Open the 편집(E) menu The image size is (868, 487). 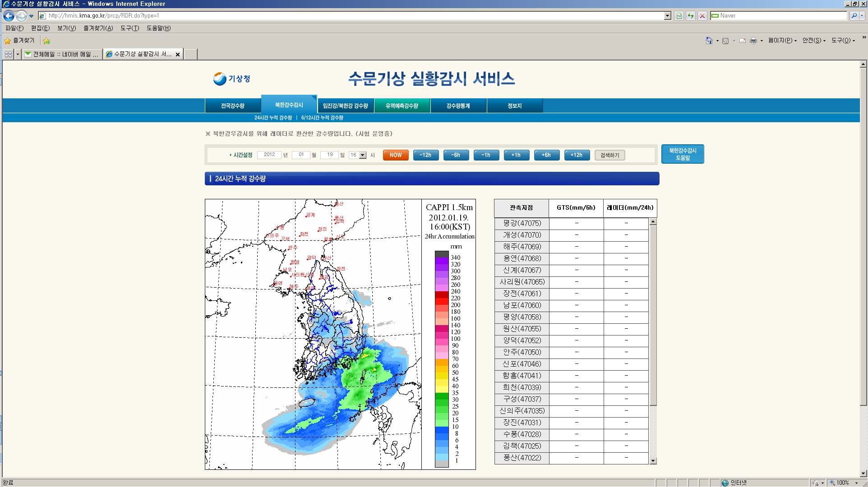pyautogui.click(x=40, y=28)
